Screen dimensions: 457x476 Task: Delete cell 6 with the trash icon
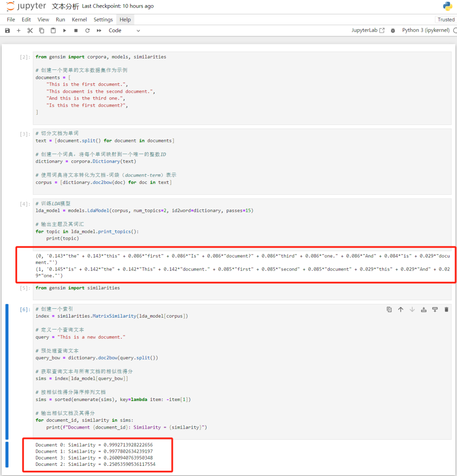(x=446, y=310)
